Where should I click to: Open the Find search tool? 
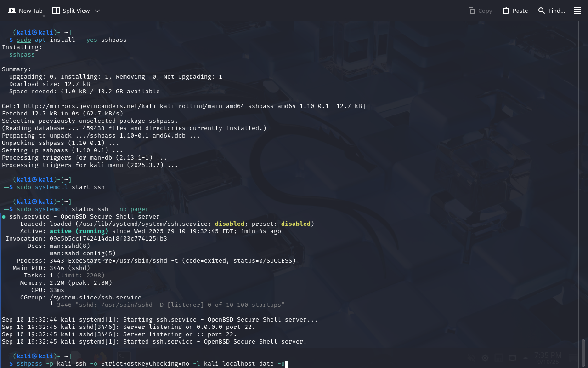point(551,11)
